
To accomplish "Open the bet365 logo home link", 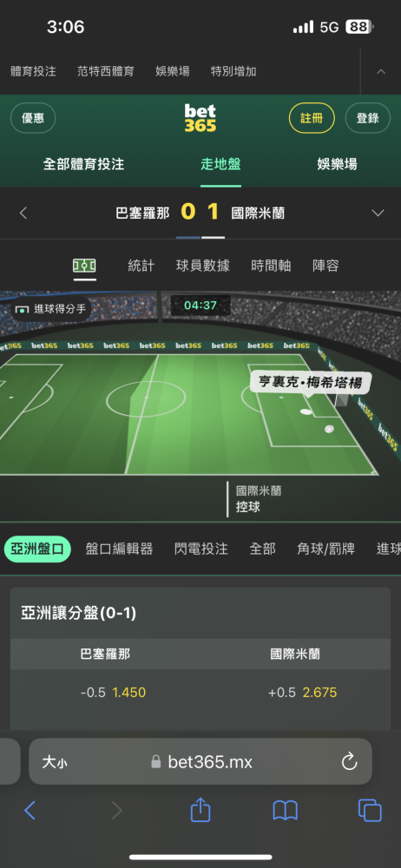I will point(200,118).
